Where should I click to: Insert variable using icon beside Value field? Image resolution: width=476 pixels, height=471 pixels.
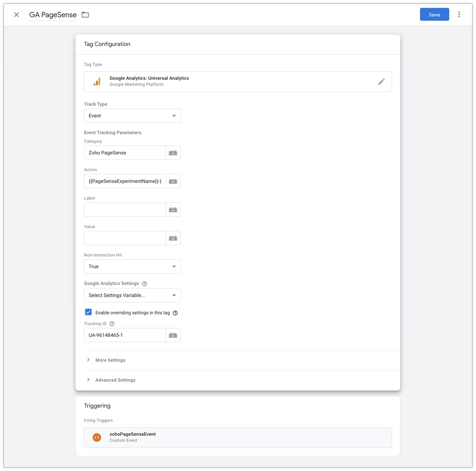click(173, 238)
